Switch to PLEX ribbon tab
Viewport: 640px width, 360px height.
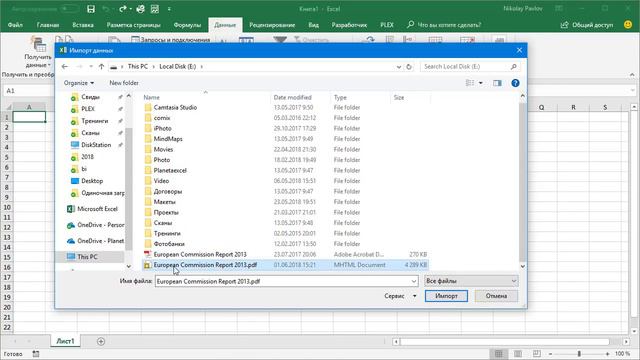387,25
